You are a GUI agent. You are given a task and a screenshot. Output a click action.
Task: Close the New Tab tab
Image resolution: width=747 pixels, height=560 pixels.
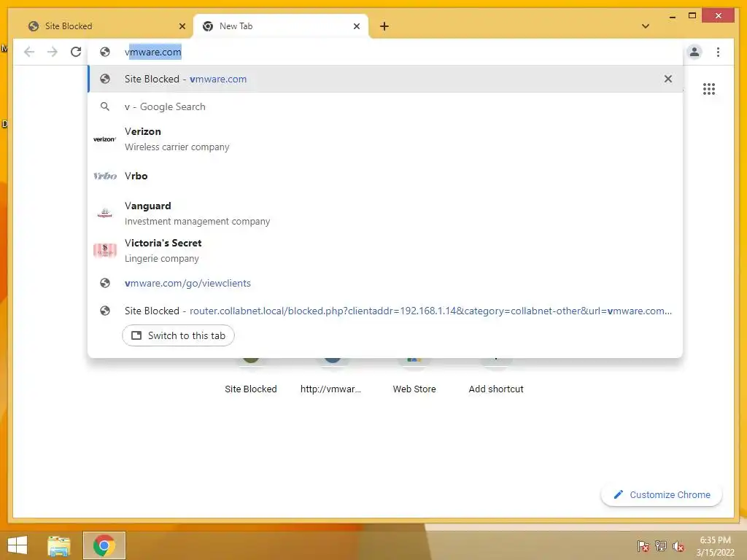356,26
